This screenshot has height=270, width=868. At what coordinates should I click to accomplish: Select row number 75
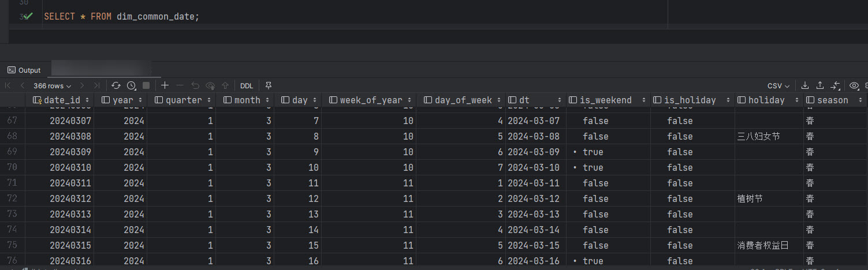[12, 245]
